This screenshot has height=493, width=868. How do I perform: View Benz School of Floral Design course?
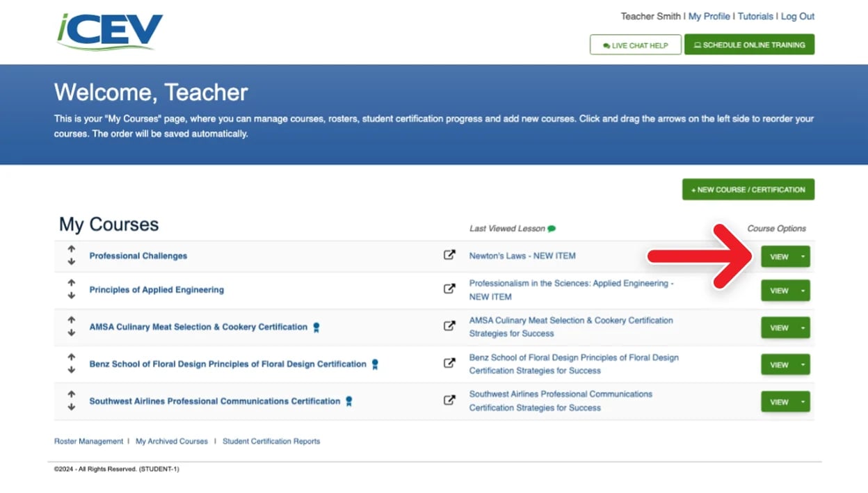point(779,364)
